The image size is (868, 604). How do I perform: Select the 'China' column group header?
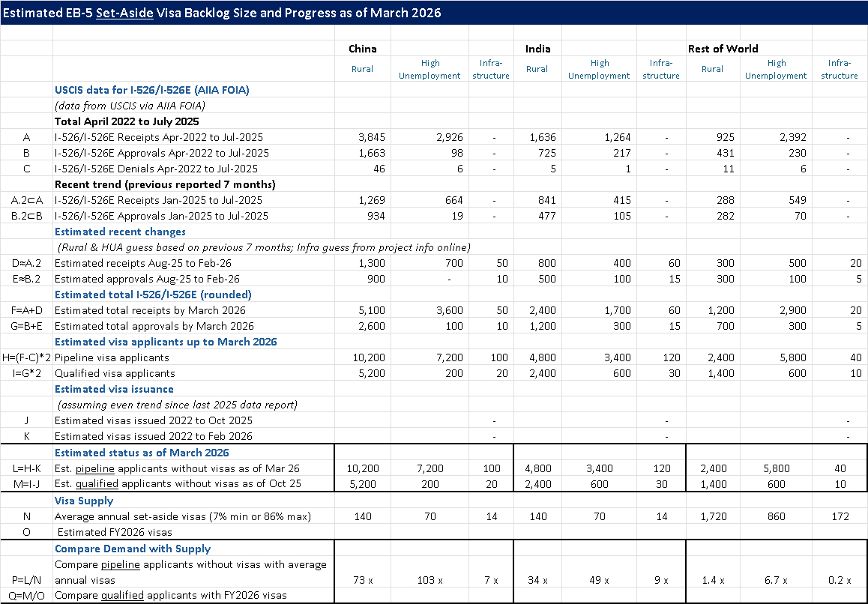[363, 49]
